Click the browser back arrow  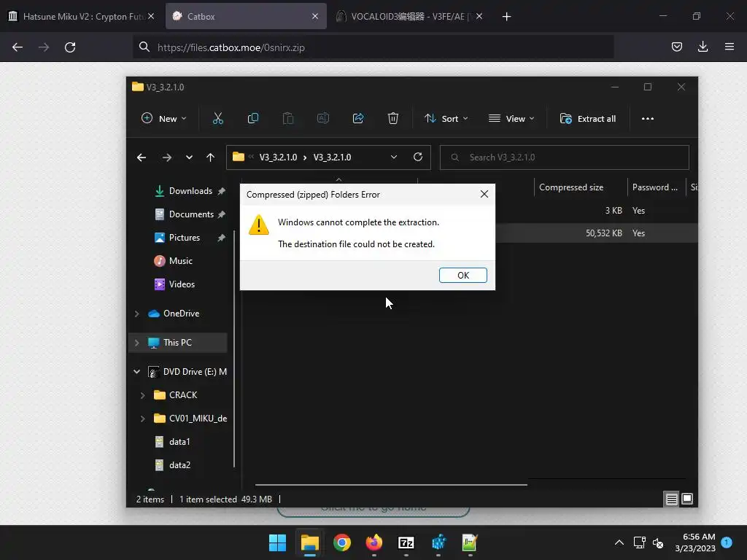click(x=18, y=47)
